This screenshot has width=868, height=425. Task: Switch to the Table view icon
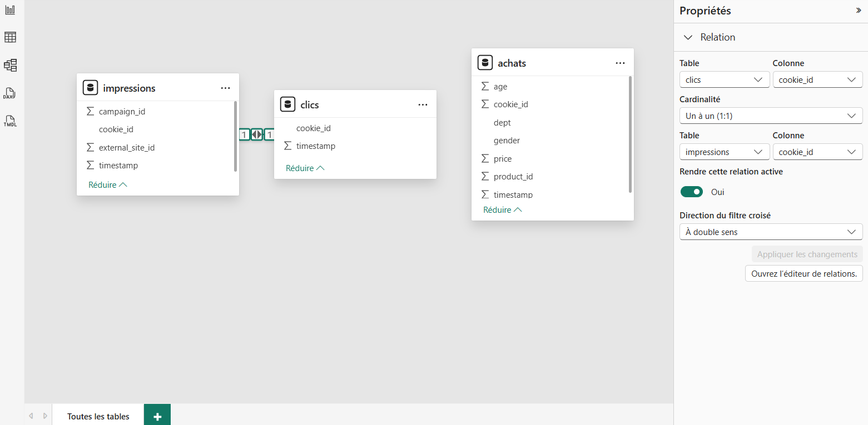pos(10,37)
